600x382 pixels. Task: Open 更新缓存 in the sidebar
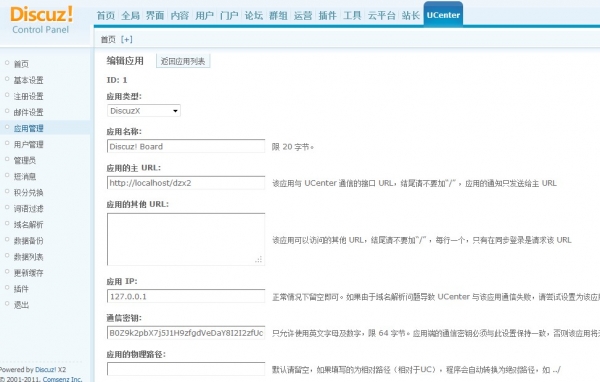click(x=28, y=273)
